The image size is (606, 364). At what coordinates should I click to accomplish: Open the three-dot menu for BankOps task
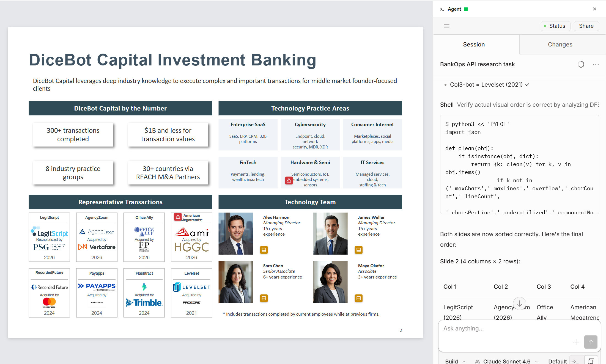point(596,64)
